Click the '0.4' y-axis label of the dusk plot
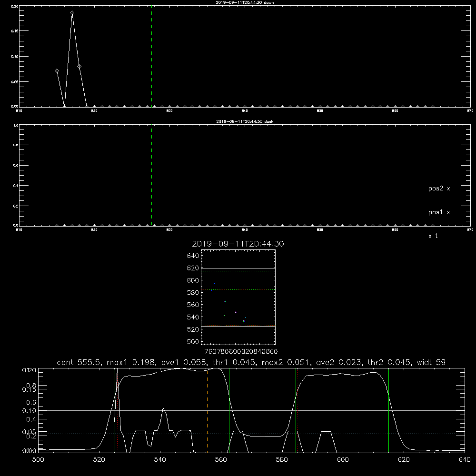Viewport: 476px width, 476px height. [x=16, y=186]
